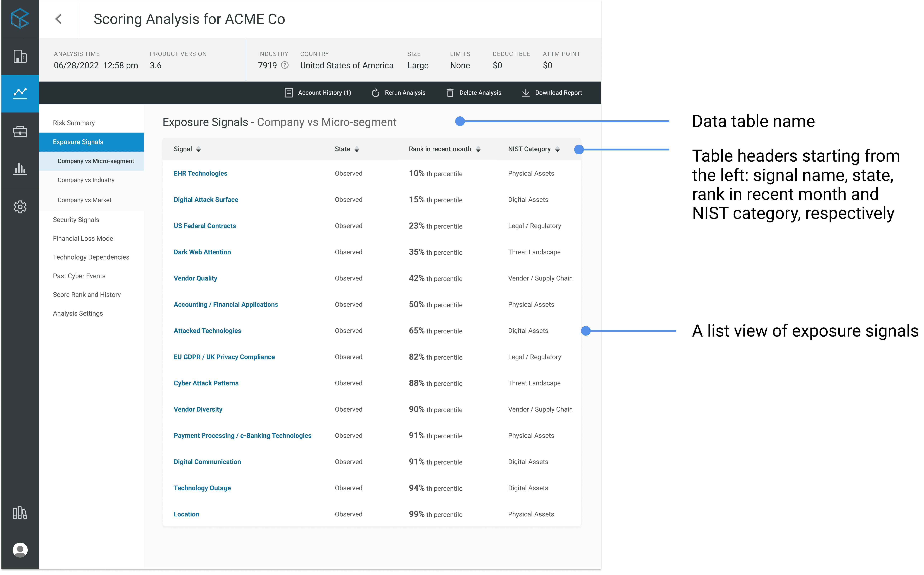Viewport: 924px width, 575px height.
Task: Open the Risk Summary section
Action: pyautogui.click(x=74, y=123)
